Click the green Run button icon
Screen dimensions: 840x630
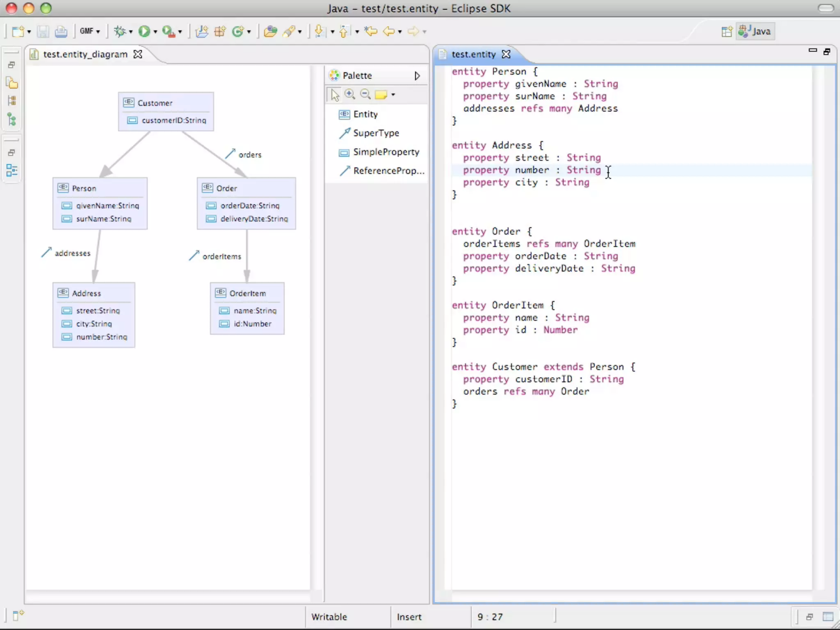pos(144,31)
